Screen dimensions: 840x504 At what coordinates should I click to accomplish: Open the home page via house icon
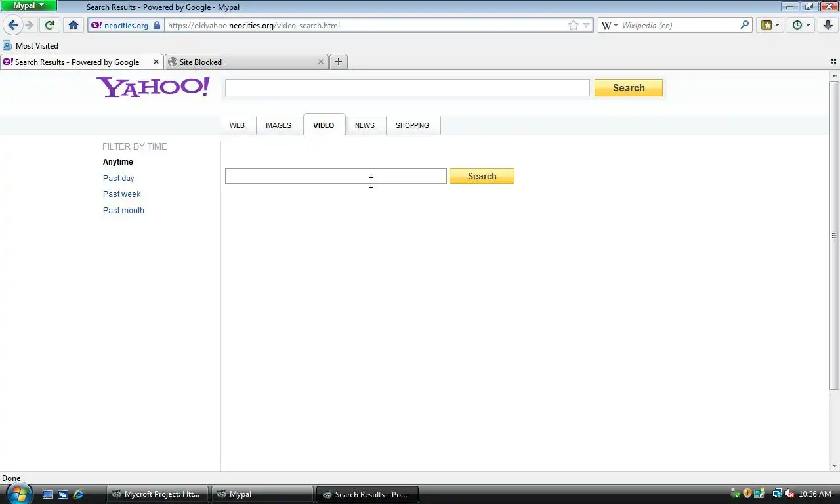click(x=73, y=25)
